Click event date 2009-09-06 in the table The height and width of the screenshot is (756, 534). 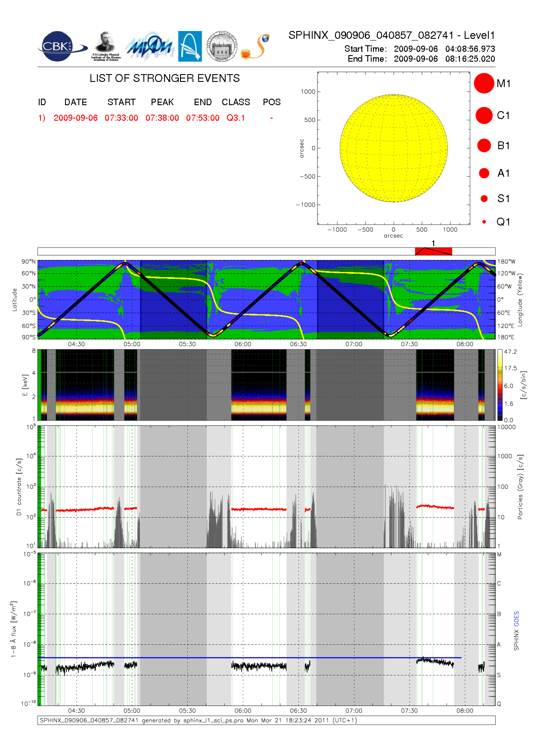tap(76, 118)
